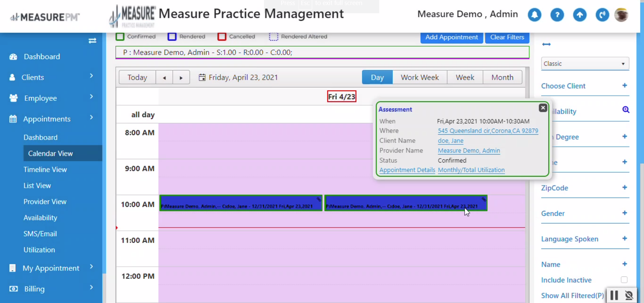
Task: Open List View in sidebar
Action: 37,186
